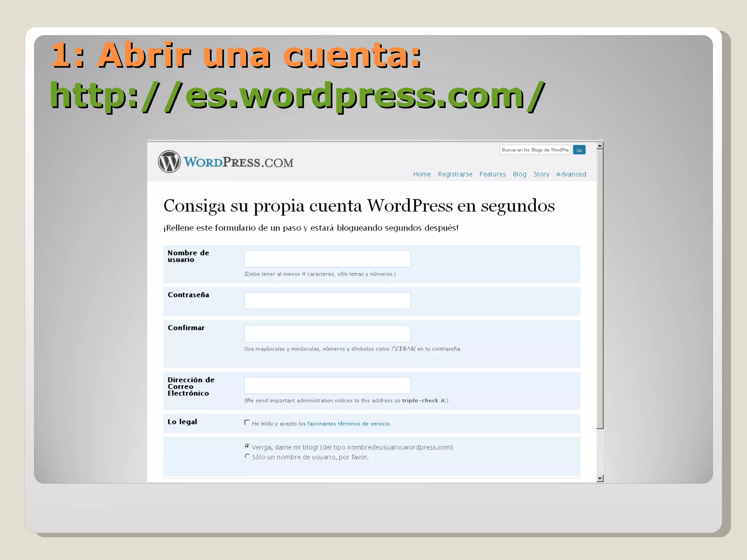The height and width of the screenshot is (560, 747).
Task: Open fascinantes términos de servicio link
Action: point(348,424)
